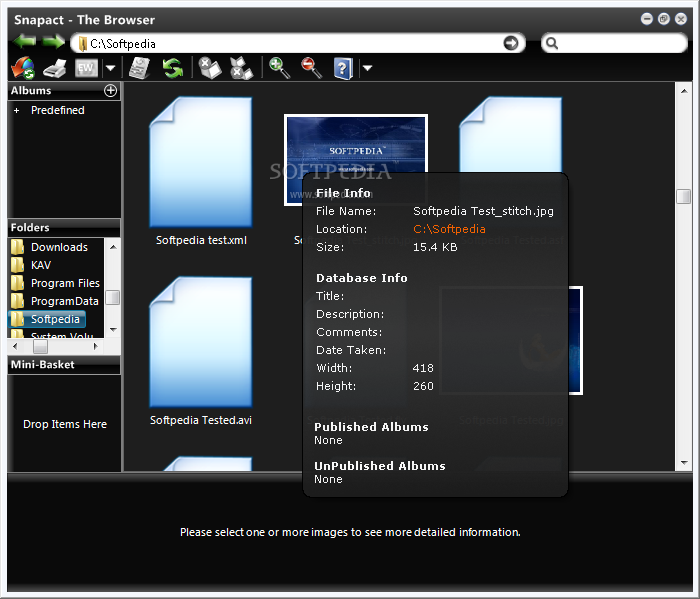Open the dropdown arrow beside the EW button
Image resolution: width=700 pixels, height=599 pixels.
[110, 68]
